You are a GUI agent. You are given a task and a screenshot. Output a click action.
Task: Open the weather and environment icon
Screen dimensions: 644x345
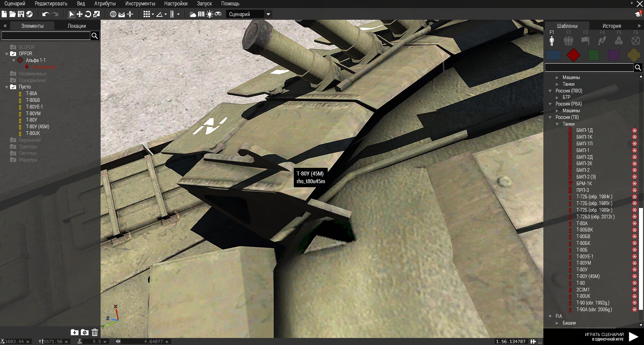coord(193,14)
